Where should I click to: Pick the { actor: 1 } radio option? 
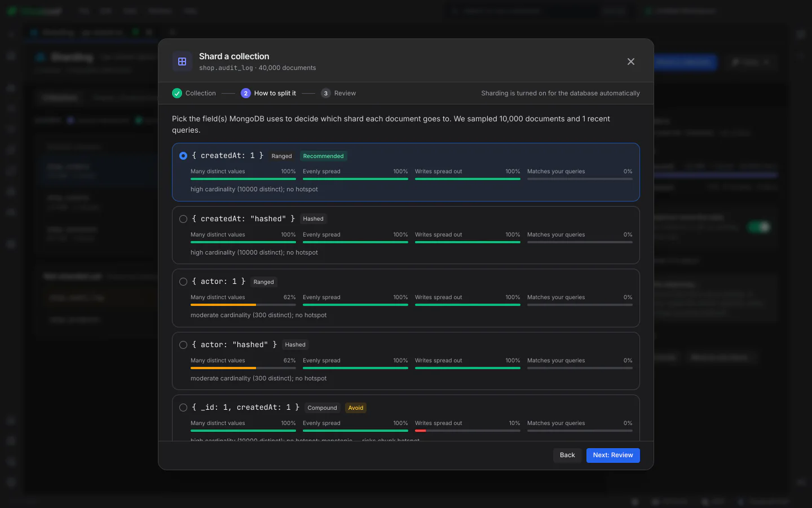183,282
